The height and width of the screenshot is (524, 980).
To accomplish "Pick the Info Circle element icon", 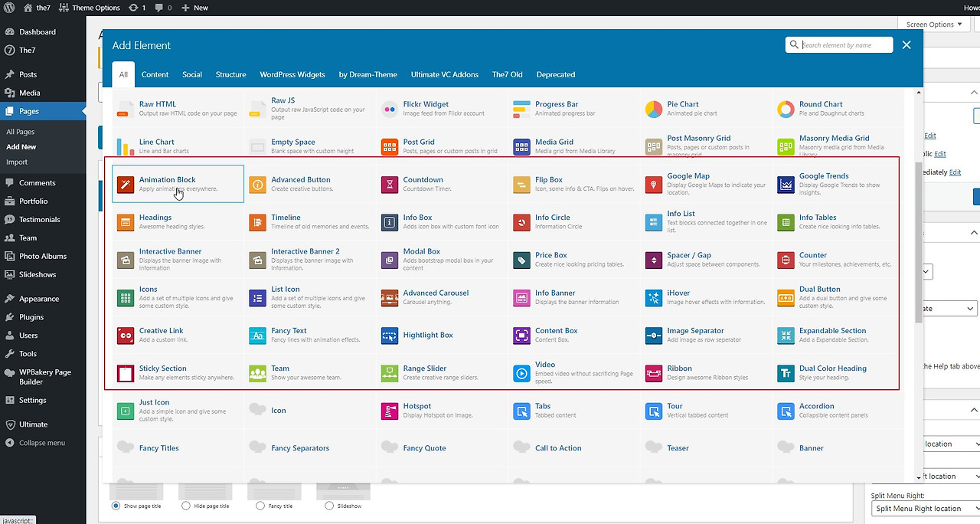I will [521, 222].
